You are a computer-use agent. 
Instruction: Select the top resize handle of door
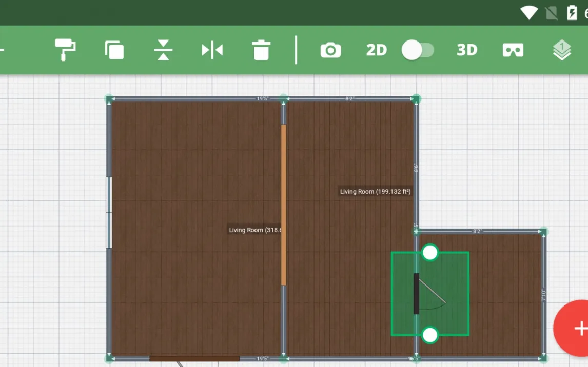(430, 252)
